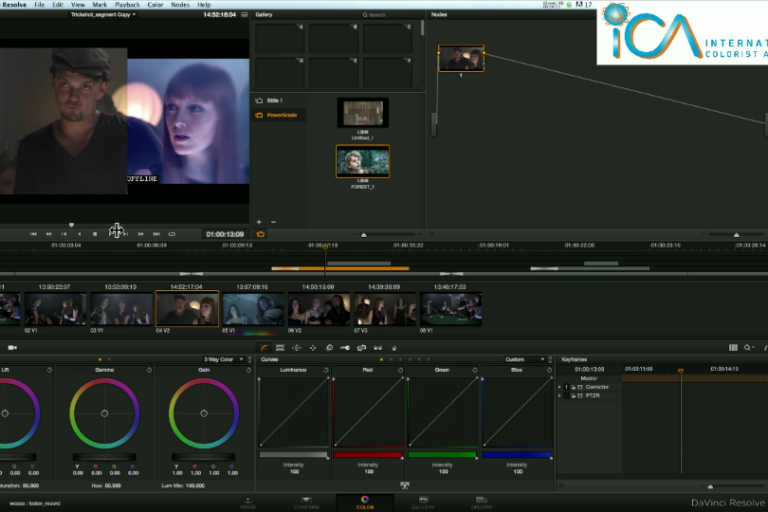768x512 pixels.
Task: Open the Resolve application menu
Action: point(14,4)
